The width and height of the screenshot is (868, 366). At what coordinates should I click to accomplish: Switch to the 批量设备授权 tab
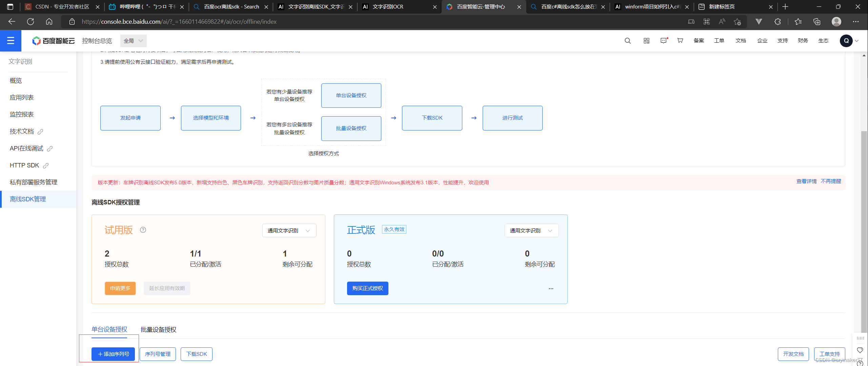(158, 329)
